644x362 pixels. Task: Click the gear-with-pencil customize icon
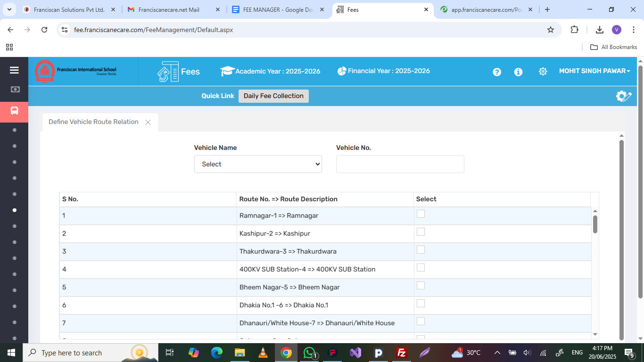pyautogui.click(x=623, y=96)
